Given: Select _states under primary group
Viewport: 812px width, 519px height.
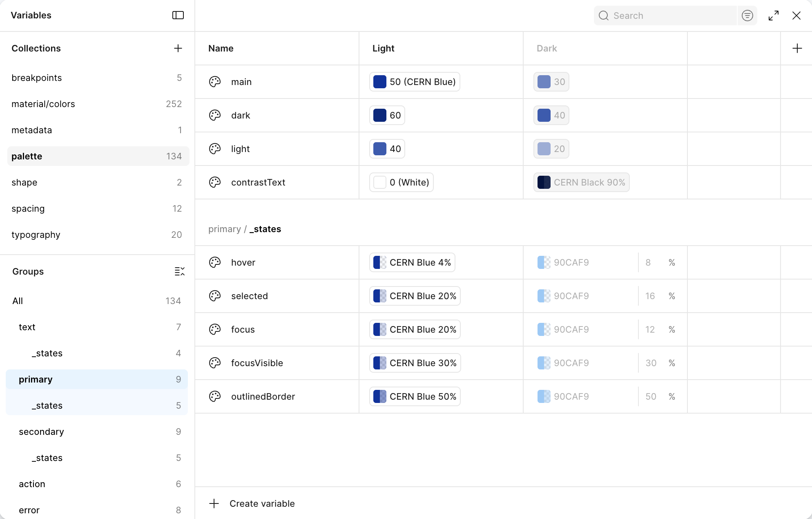Looking at the screenshot, I should 97,405.
